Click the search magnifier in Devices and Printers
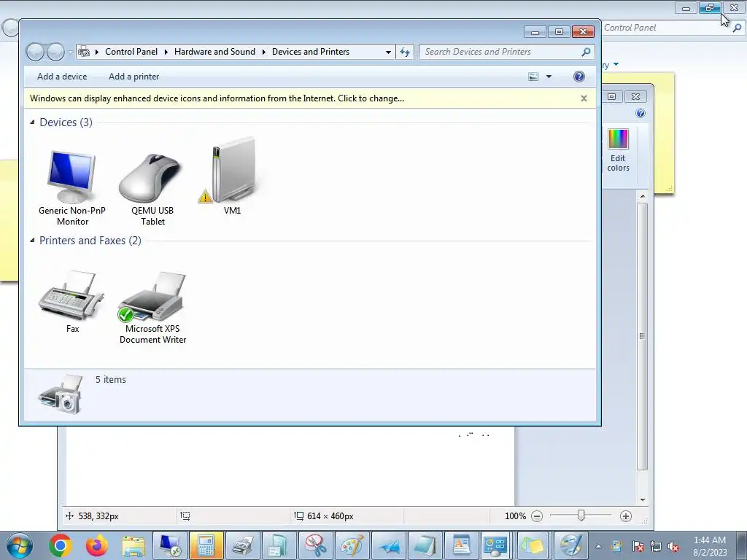Screen dimensions: 747x560 (x=586, y=52)
